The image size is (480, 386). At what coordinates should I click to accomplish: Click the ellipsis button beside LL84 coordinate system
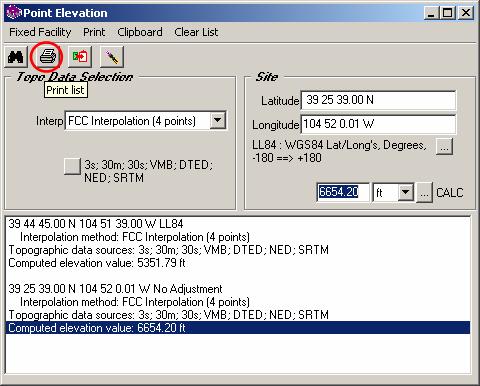444,146
